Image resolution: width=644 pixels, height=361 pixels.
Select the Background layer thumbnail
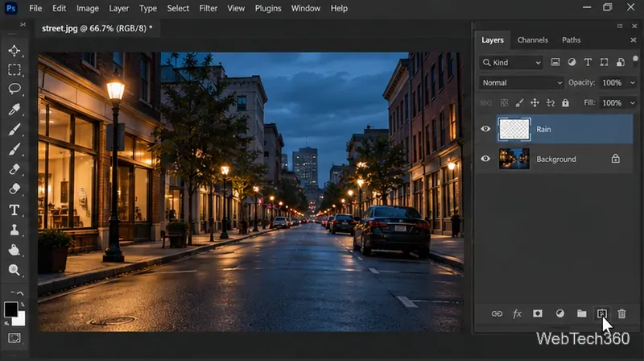(514, 159)
